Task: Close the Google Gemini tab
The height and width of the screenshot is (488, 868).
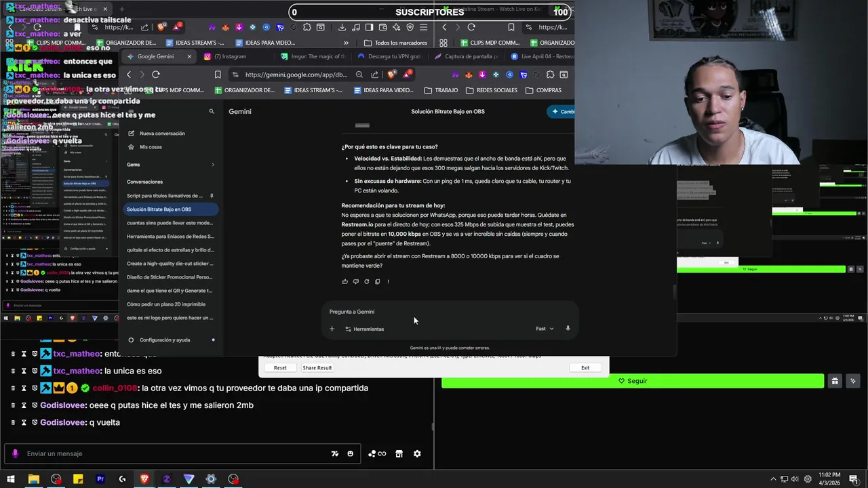Action: tap(189, 56)
